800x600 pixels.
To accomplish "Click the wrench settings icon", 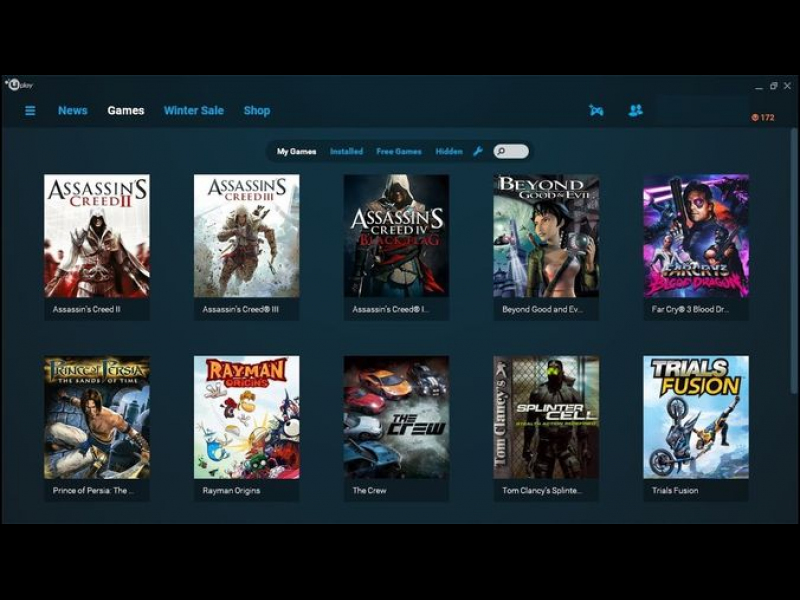I will (477, 152).
